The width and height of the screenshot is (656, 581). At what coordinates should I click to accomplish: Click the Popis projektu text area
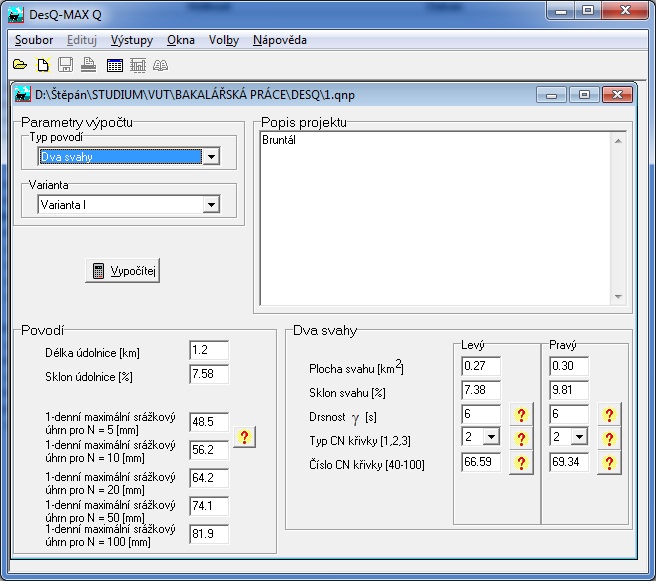click(x=435, y=218)
